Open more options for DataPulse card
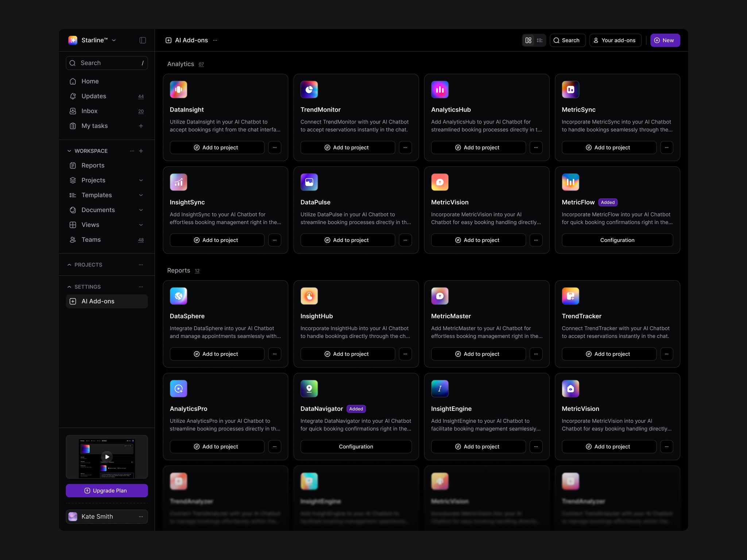747x560 pixels. (x=405, y=240)
